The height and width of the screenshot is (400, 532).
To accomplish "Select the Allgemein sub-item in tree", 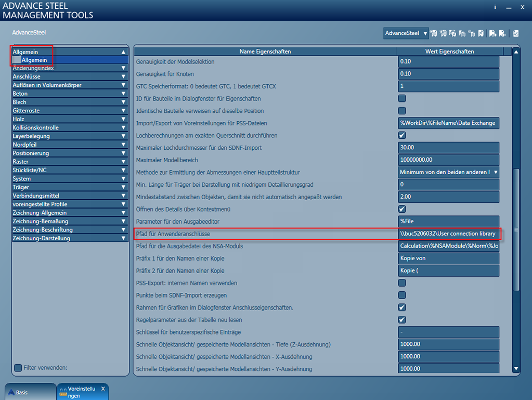I will click(x=70, y=60).
